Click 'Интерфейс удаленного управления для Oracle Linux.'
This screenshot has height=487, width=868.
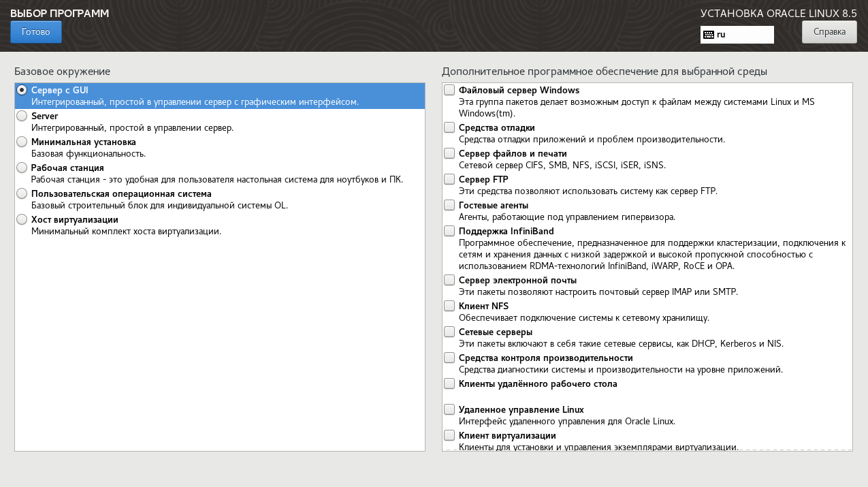pos(567,422)
